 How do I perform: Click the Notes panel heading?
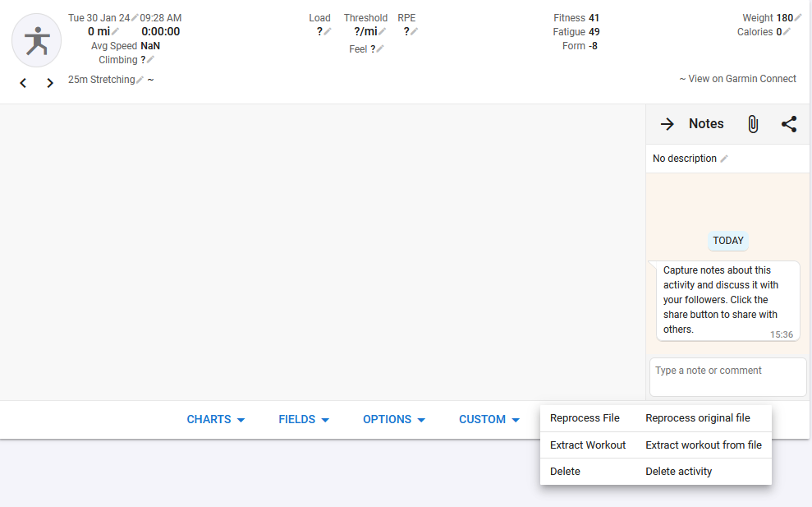pos(706,124)
